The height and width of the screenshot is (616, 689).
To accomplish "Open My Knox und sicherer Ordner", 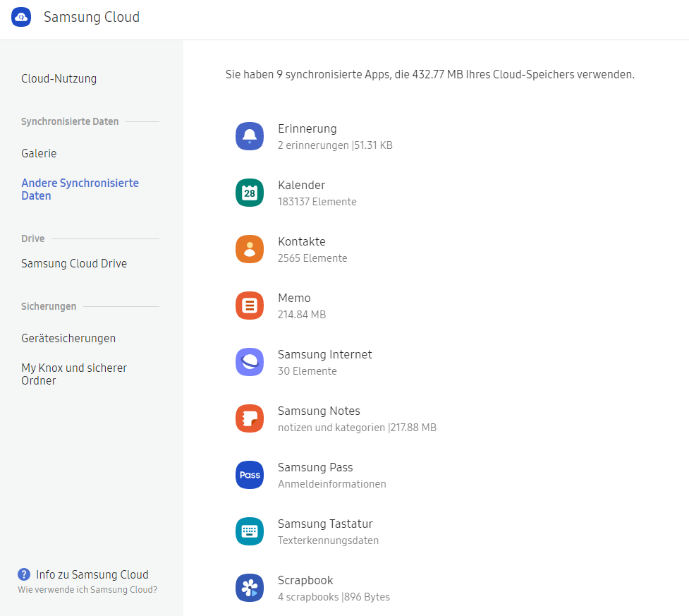I will click(74, 374).
